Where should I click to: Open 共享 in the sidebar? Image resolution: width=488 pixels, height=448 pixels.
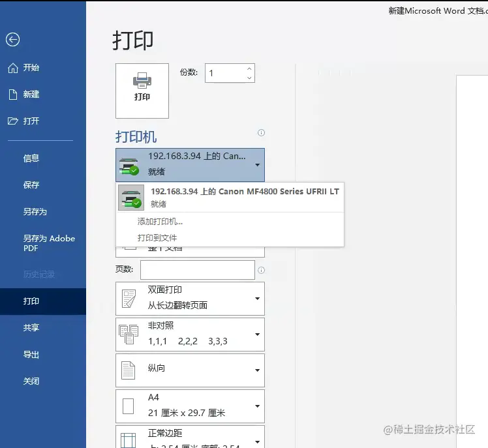coord(31,327)
